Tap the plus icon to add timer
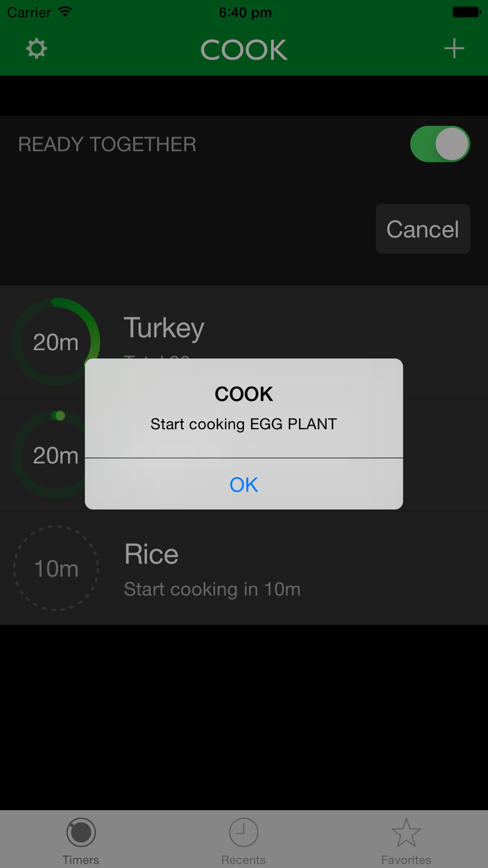488x868 pixels. click(x=454, y=48)
